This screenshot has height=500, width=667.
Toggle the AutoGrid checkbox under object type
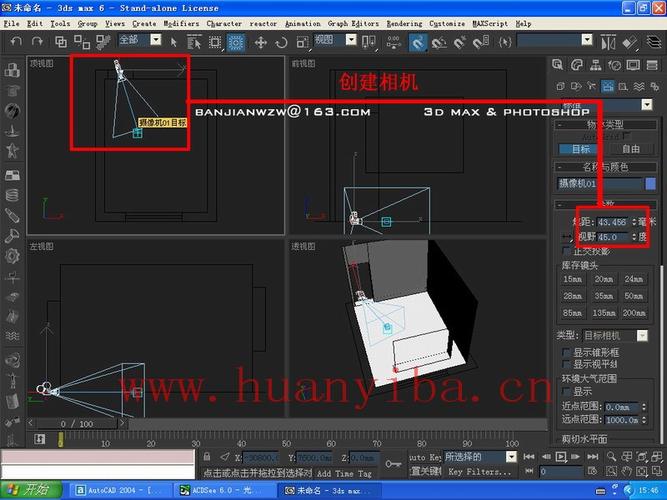tap(626, 136)
